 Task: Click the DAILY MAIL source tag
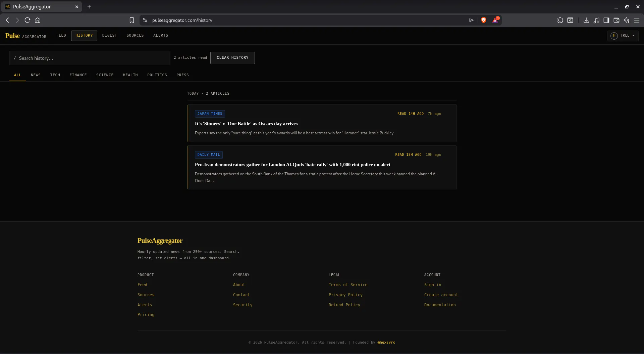coord(209,155)
